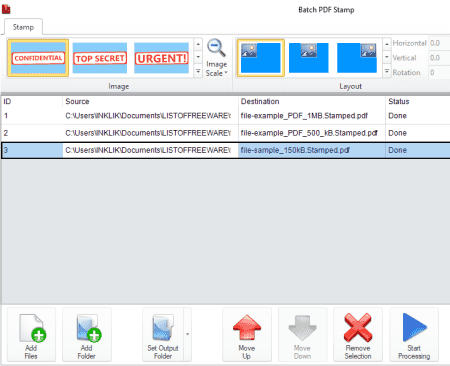
Task: Click Start Processing button
Action: coord(414,335)
